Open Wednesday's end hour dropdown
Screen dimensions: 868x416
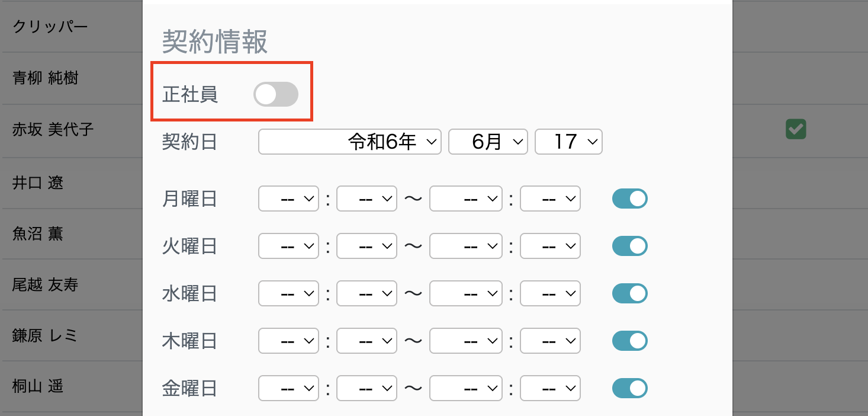pyautogui.click(x=465, y=293)
